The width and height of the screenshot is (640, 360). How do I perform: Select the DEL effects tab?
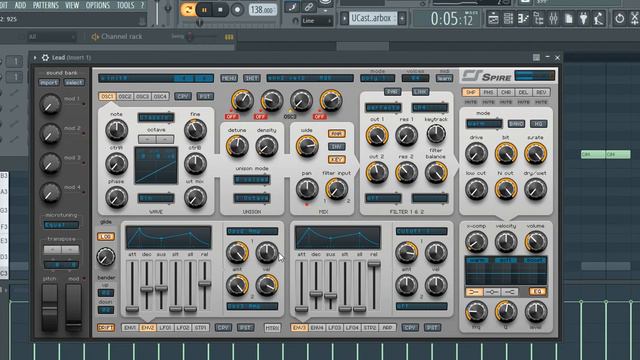pyautogui.click(x=523, y=92)
